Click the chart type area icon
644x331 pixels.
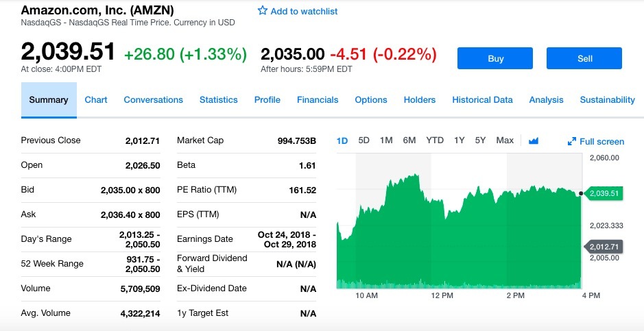coord(534,140)
